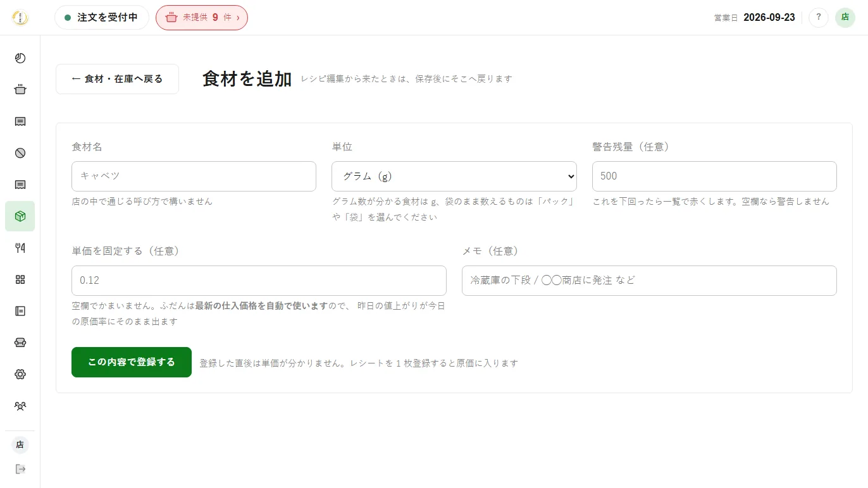Focus the 食材名 input field
Screen dimensions: 868x488
coord(194,176)
